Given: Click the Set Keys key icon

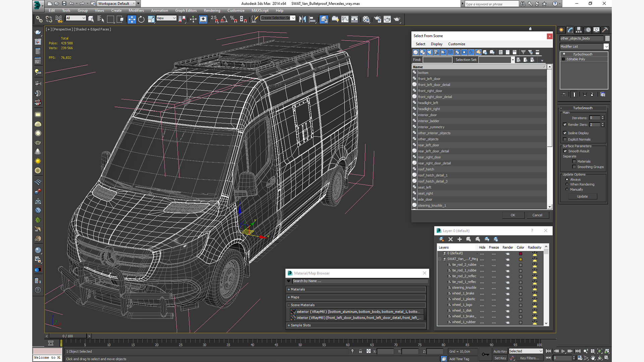Looking at the screenshot, I should pyautogui.click(x=485, y=354).
